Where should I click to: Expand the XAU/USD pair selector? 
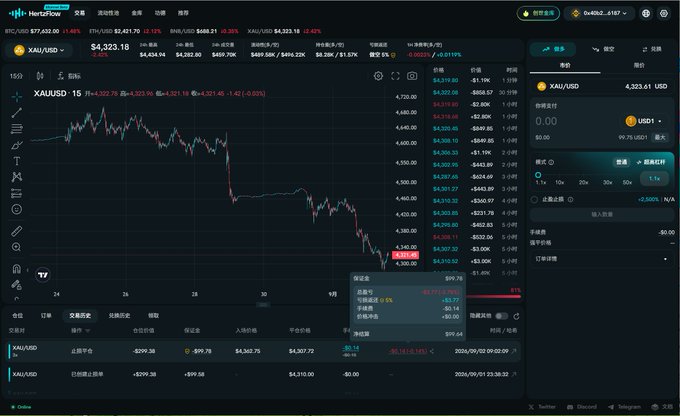pyautogui.click(x=39, y=50)
